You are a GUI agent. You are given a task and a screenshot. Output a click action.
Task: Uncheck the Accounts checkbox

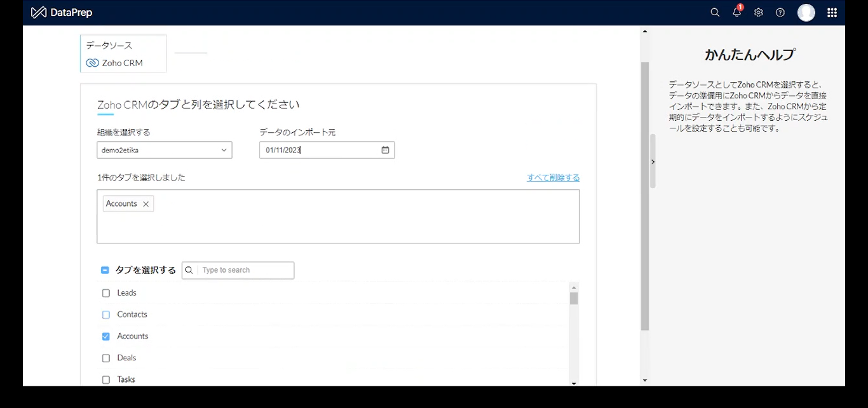tap(106, 336)
